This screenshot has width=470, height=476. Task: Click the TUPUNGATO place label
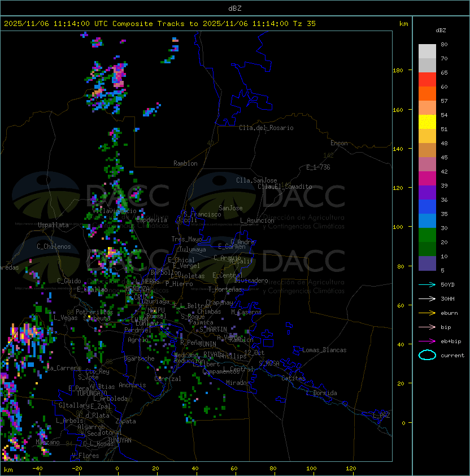(x=92, y=393)
